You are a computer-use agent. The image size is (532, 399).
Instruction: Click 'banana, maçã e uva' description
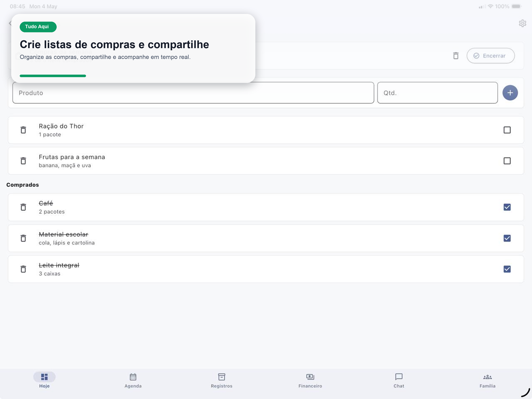click(x=65, y=165)
